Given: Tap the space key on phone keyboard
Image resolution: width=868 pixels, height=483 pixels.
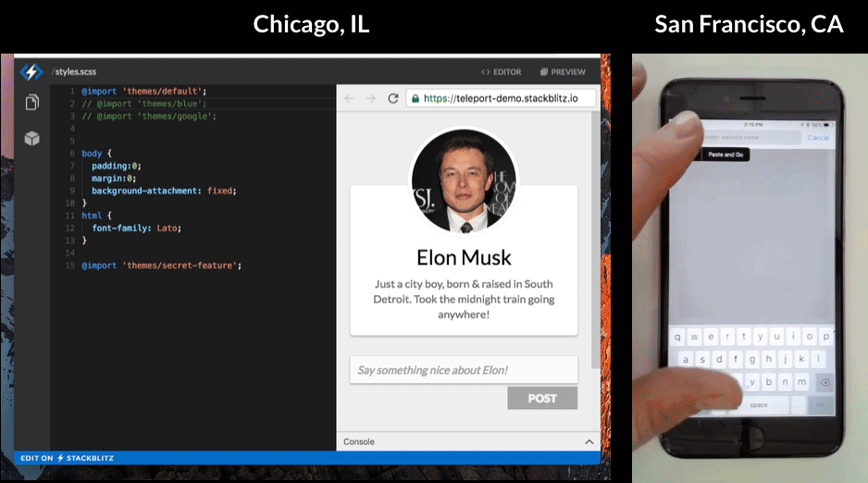Looking at the screenshot, I should tap(759, 405).
